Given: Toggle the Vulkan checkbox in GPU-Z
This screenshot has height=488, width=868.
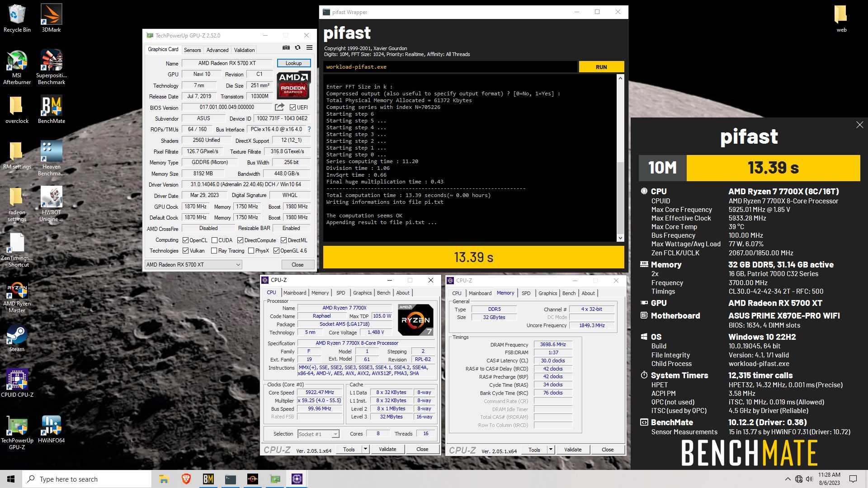Looking at the screenshot, I should tap(185, 251).
